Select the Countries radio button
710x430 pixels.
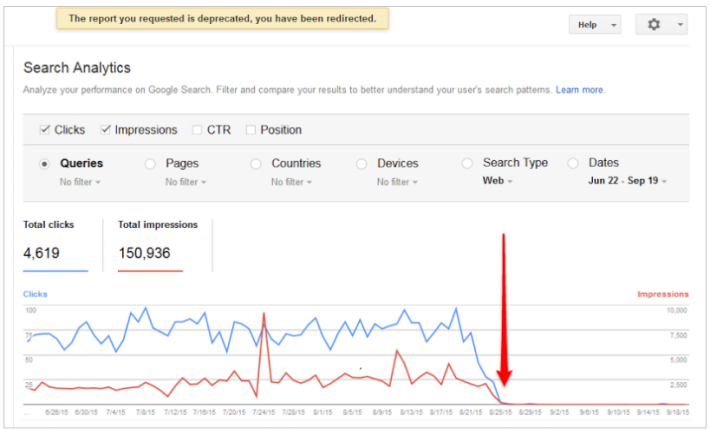(256, 164)
